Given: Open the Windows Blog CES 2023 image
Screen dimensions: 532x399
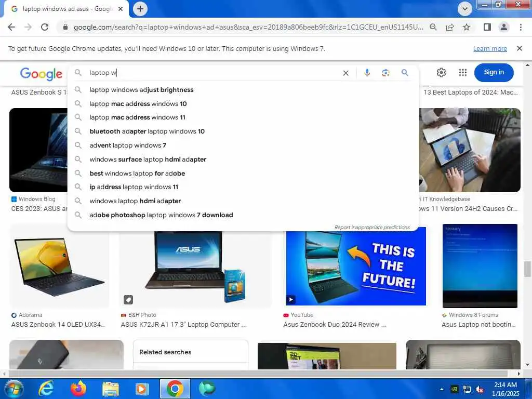Looking at the screenshot, I should coord(38,150).
